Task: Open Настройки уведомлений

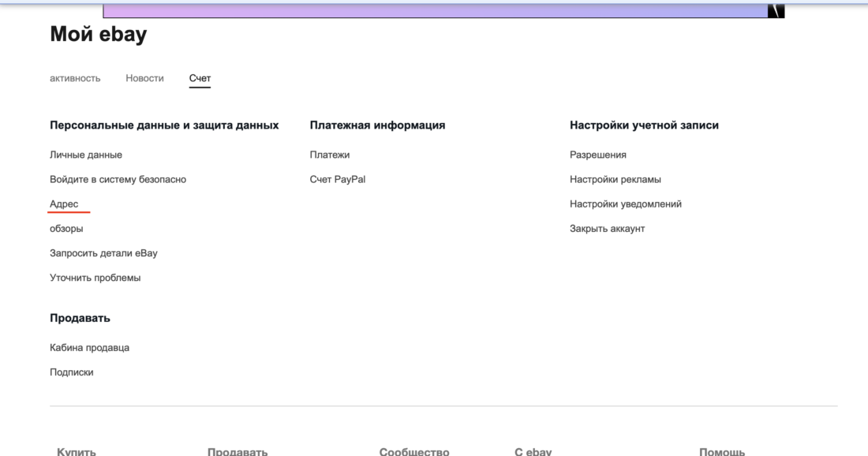Action: [x=627, y=203]
